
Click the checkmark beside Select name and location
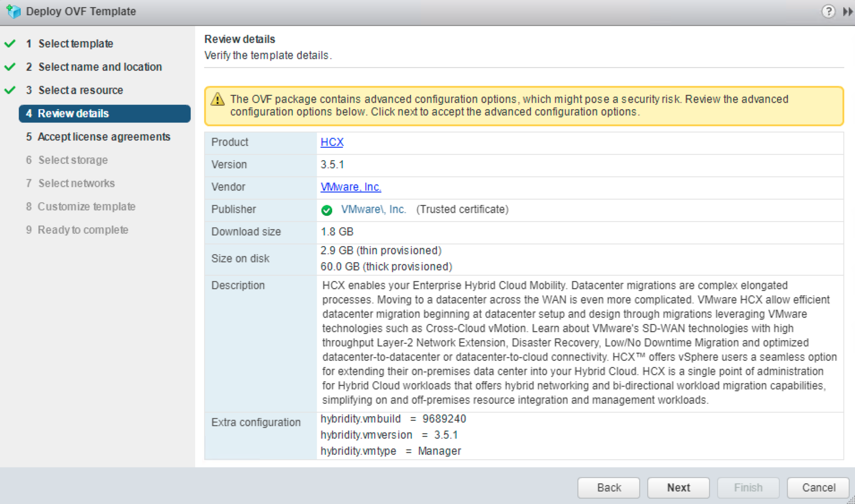click(9, 67)
